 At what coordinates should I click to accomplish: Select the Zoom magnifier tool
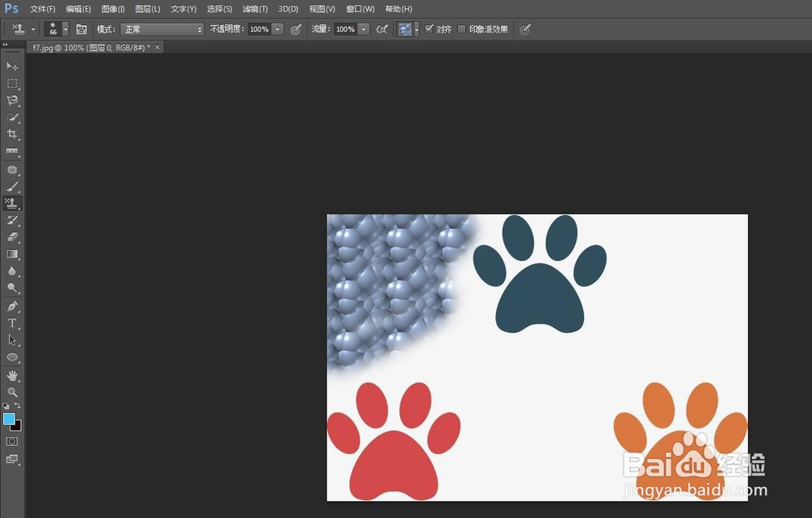click(12, 392)
